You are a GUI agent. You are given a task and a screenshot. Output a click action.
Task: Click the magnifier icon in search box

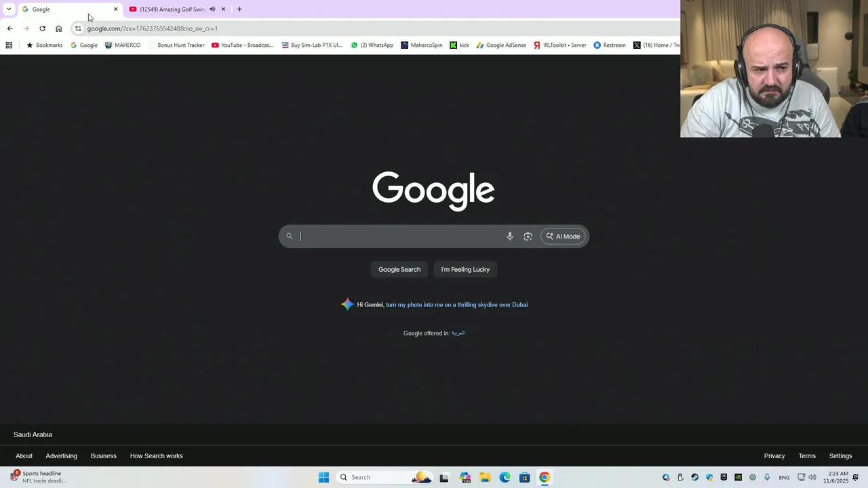pyautogui.click(x=290, y=237)
